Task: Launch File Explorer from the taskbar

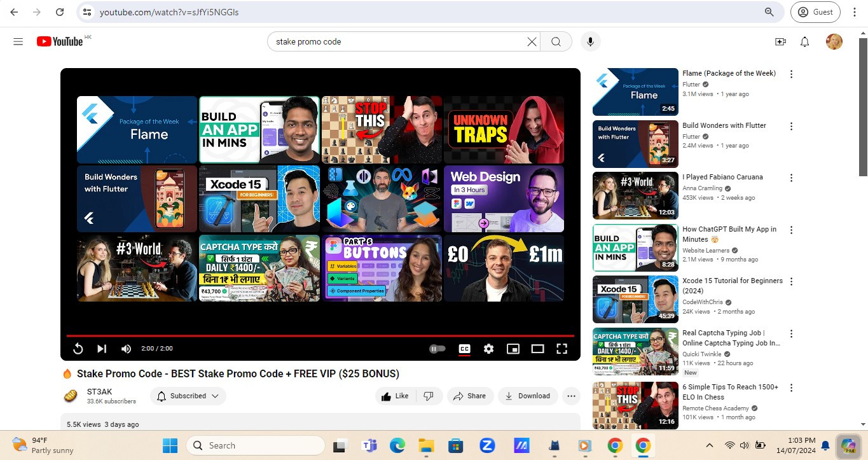Action: click(x=425, y=445)
